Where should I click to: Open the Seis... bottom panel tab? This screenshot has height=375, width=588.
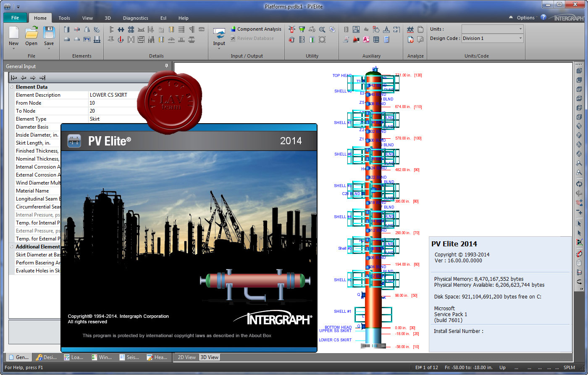[130, 357]
